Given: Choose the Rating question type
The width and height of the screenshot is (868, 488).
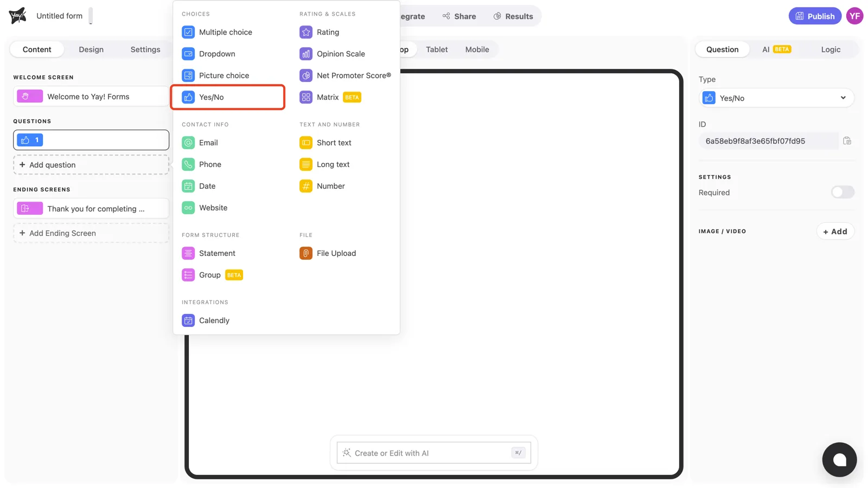Looking at the screenshot, I should point(320,32).
